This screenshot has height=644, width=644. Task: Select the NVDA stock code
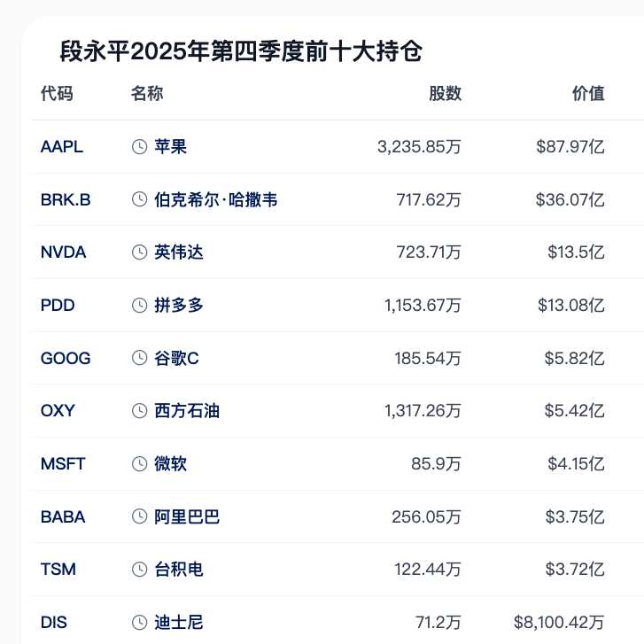click(x=64, y=252)
